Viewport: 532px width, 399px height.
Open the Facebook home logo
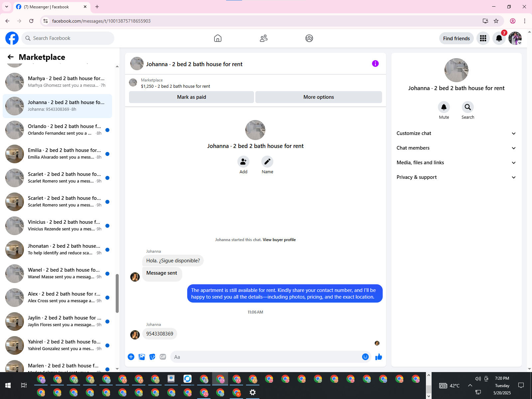tap(12, 38)
